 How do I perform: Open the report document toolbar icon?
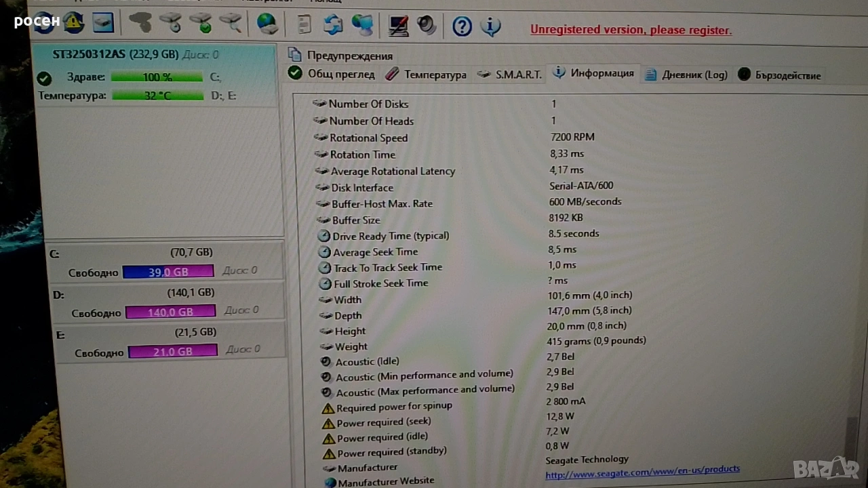pyautogui.click(x=304, y=24)
